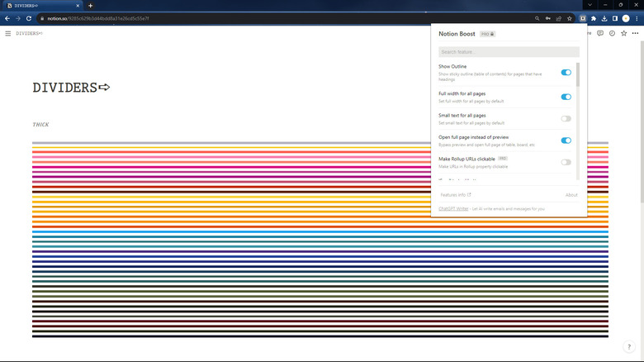Open the Features info link
The height and width of the screenshot is (362, 644).
456,195
